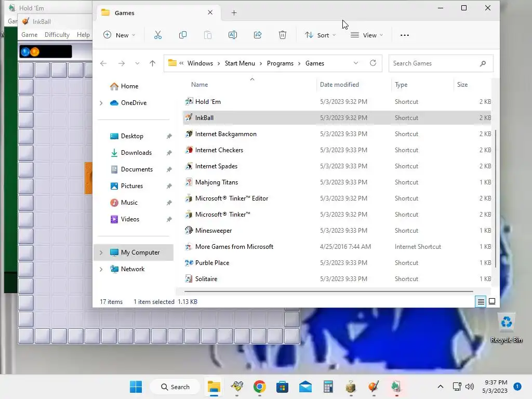Open the View layout dropdown
Image resolution: width=532 pixels, height=399 pixels.
click(x=367, y=35)
